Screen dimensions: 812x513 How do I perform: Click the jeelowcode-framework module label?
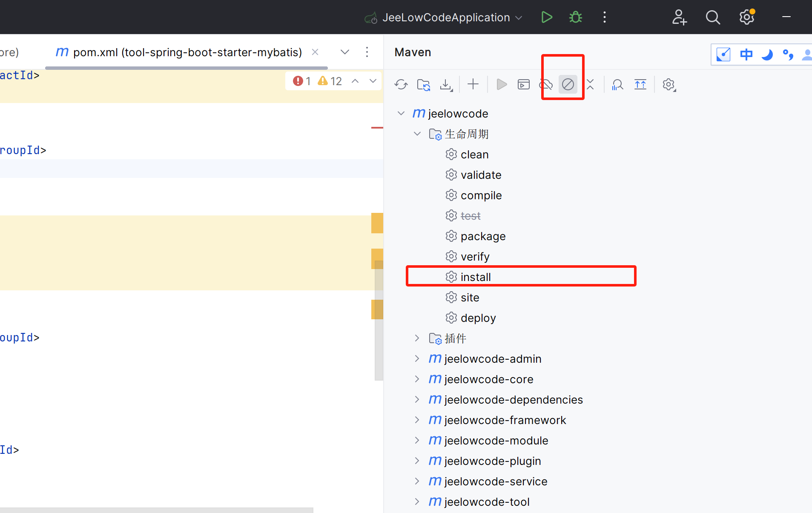coord(505,420)
